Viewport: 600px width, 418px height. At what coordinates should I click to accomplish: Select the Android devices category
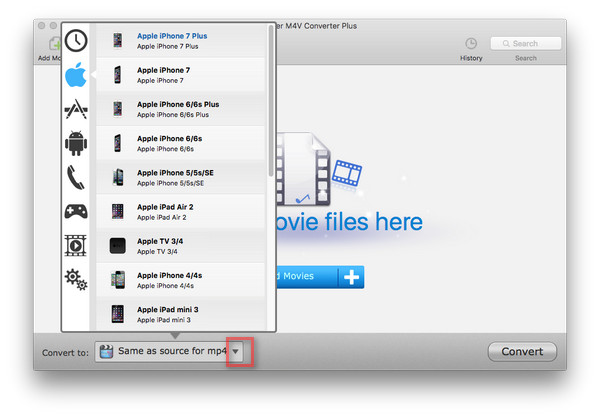coord(76,143)
